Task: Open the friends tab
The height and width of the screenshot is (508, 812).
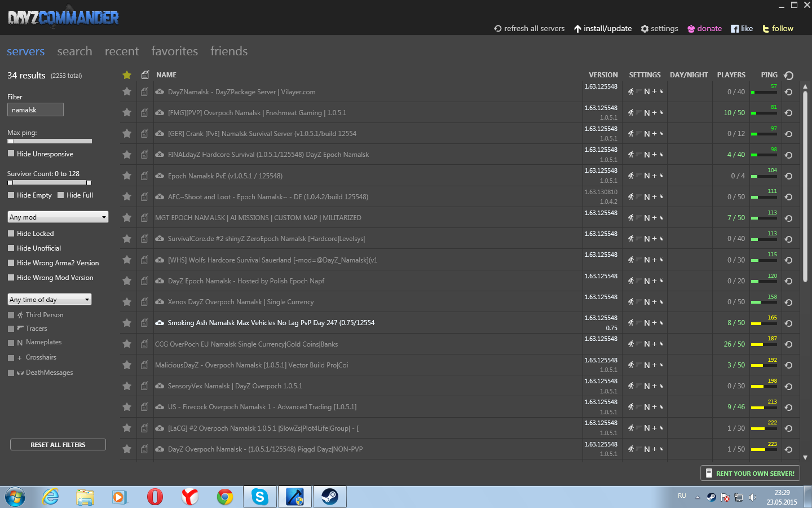Action: coord(229,51)
